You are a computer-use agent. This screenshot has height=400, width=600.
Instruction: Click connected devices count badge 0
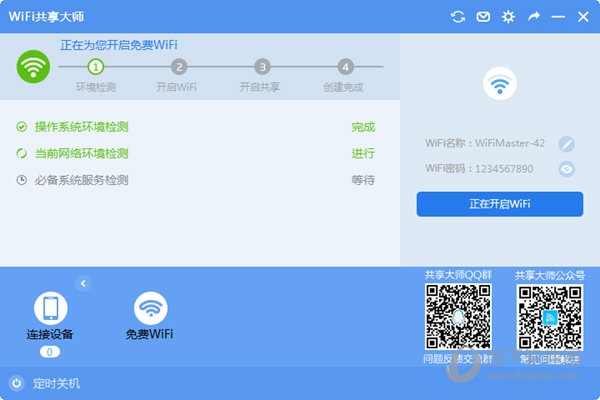50,352
